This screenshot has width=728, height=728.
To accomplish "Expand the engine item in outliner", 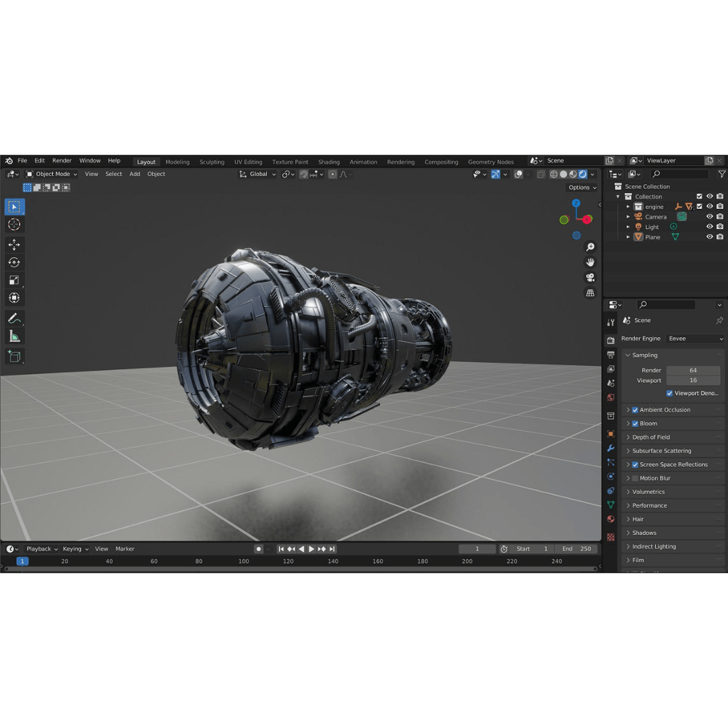I will click(628, 207).
